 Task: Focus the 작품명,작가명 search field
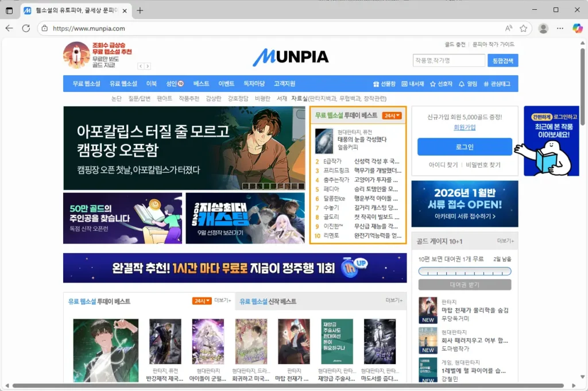tap(449, 60)
